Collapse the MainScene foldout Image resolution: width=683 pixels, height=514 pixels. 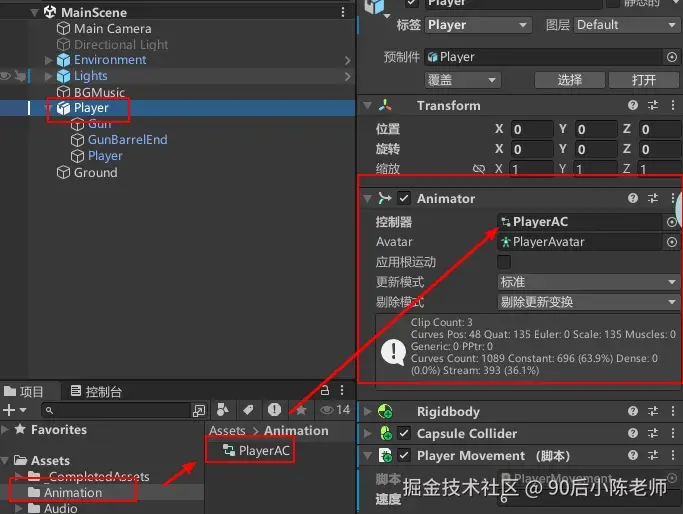pos(35,13)
